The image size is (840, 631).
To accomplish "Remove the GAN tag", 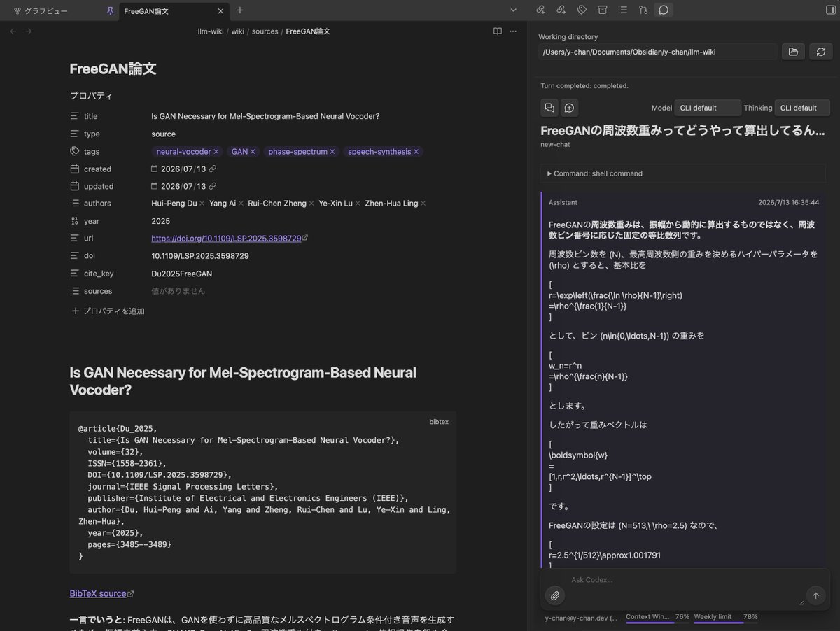I will coord(253,152).
